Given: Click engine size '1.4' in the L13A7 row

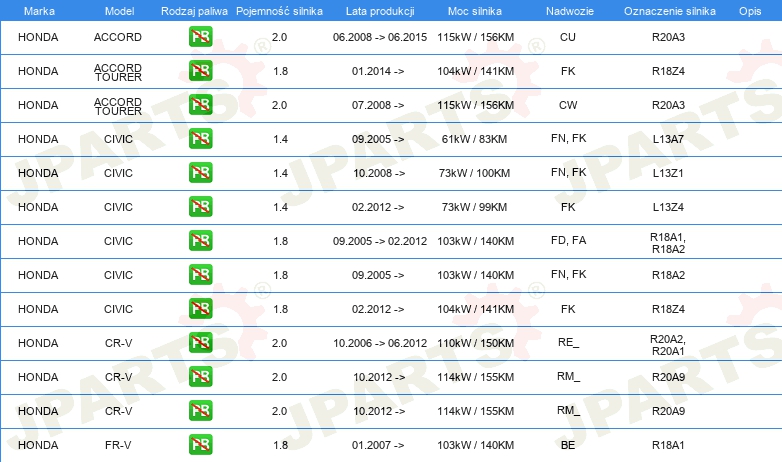Looking at the screenshot, I should tap(280, 139).
